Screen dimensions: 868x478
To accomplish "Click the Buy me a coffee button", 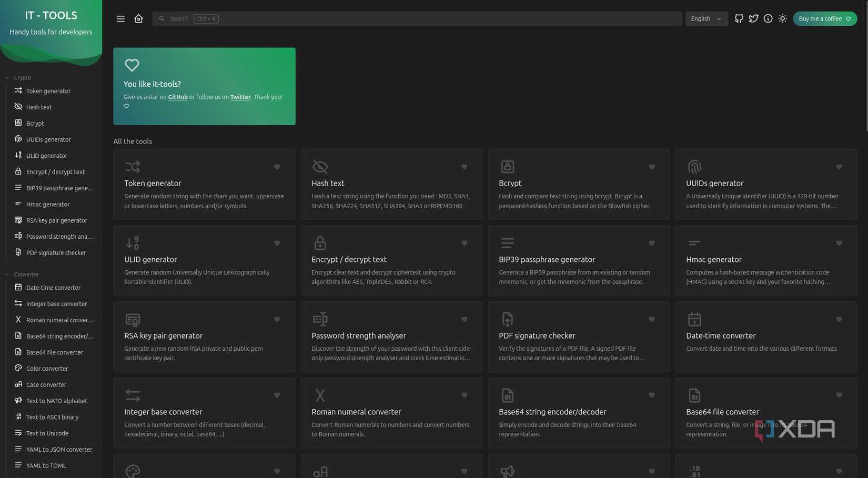I will 824,18.
